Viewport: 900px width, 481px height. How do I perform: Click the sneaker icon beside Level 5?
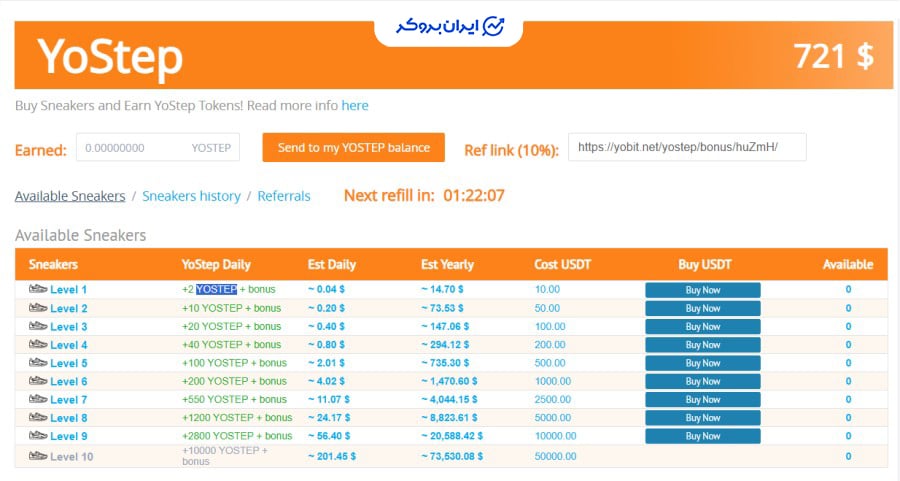tap(38, 363)
